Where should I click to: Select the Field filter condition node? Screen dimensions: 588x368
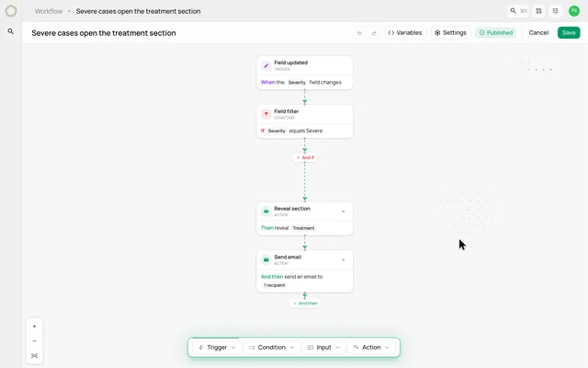click(304, 121)
